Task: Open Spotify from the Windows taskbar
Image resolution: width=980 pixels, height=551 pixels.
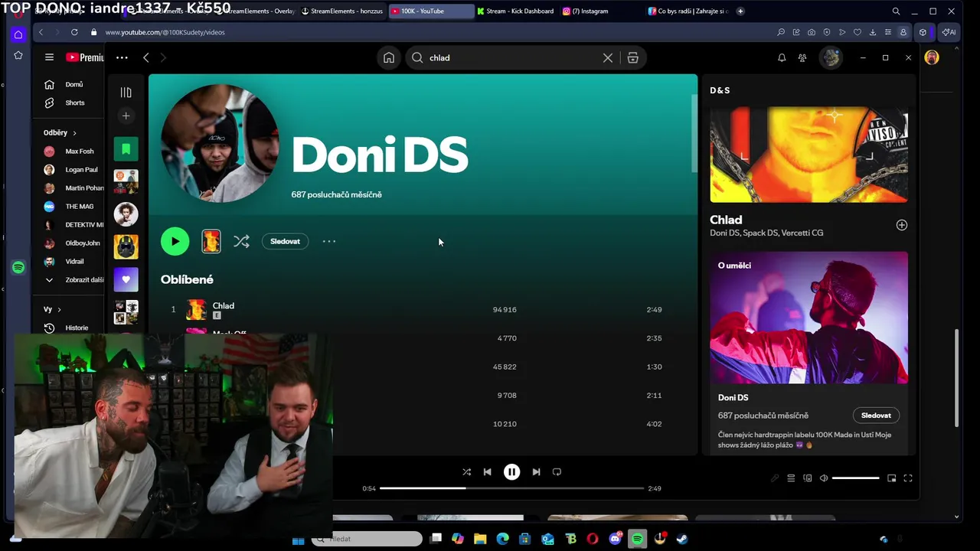Action: coord(637,539)
